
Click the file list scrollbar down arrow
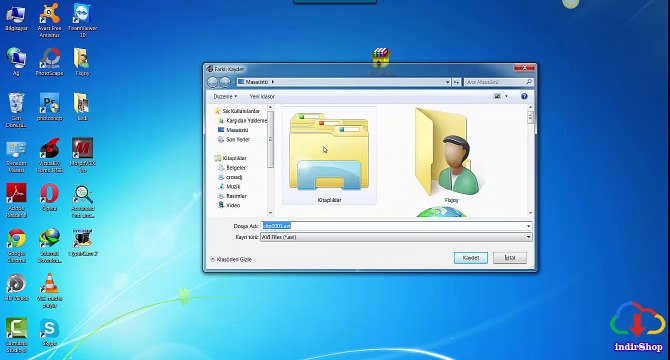click(x=531, y=213)
